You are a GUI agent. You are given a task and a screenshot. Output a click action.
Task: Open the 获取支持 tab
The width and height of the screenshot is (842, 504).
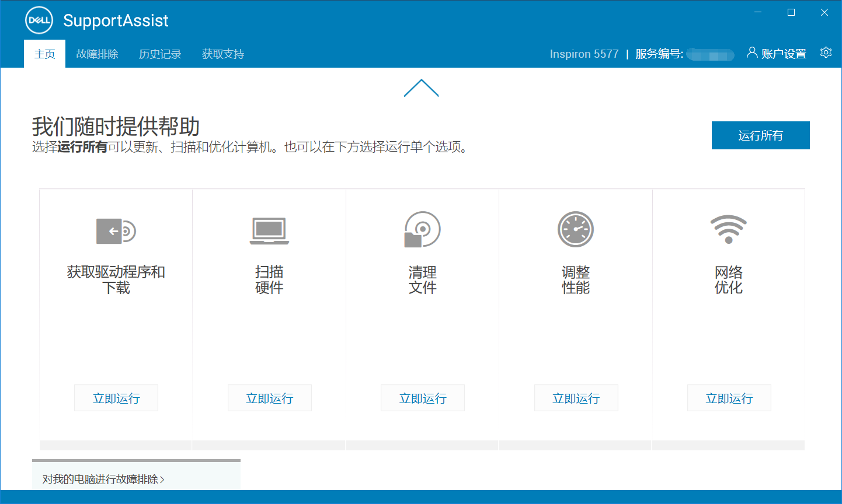[223, 54]
